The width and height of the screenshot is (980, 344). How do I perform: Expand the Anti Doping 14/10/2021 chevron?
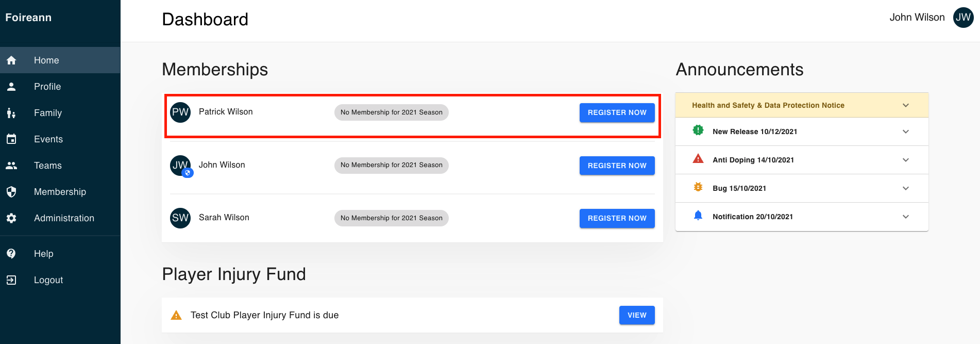tap(906, 160)
